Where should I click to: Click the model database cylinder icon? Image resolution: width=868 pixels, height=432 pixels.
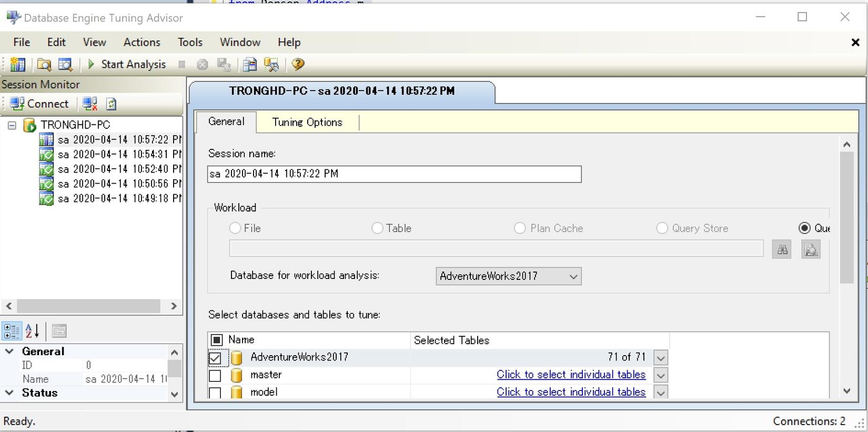[x=237, y=392]
